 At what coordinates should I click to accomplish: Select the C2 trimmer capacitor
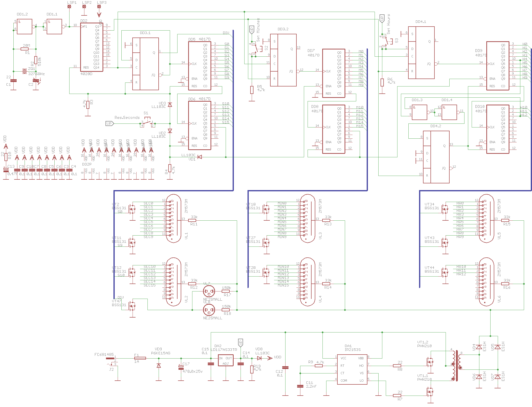click(x=36, y=81)
